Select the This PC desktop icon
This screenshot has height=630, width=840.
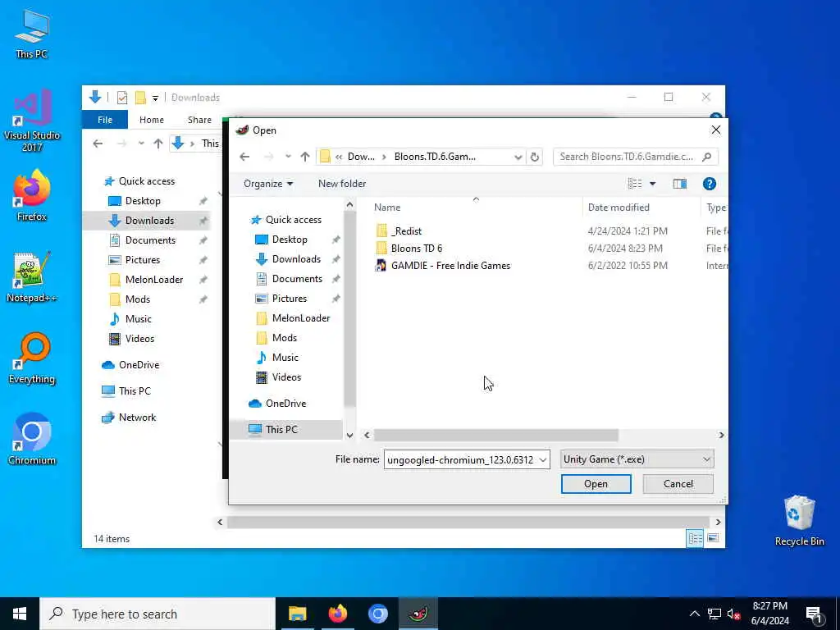(32, 34)
